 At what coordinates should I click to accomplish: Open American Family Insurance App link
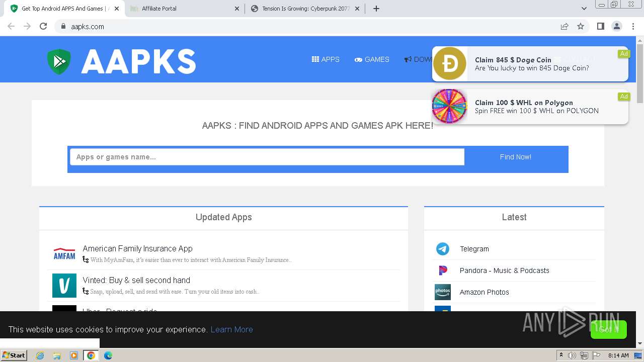pyautogui.click(x=137, y=248)
